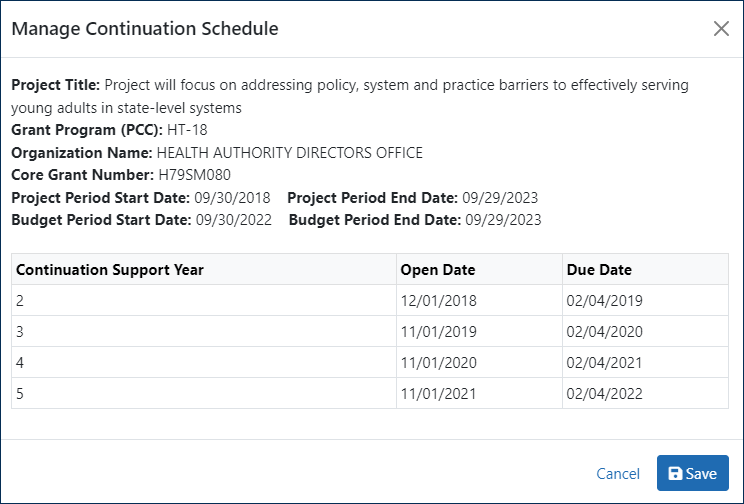Close the Manage Continuation Schedule dialog
The image size is (744, 504).
(721, 28)
